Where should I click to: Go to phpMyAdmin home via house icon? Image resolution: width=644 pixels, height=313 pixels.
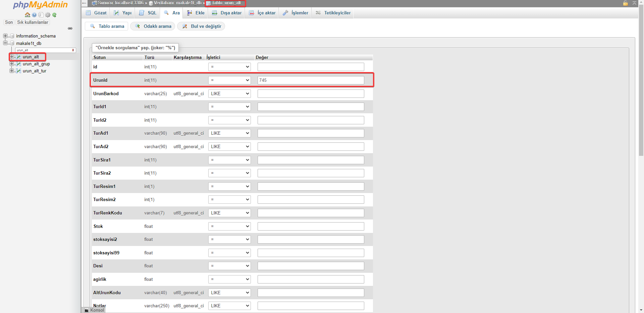pos(28,15)
